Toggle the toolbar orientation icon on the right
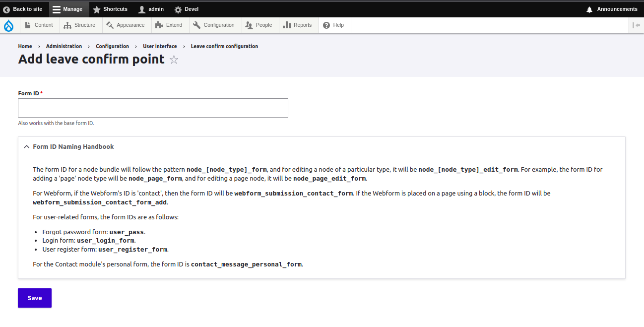The width and height of the screenshot is (644, 327). pos(637,25)
